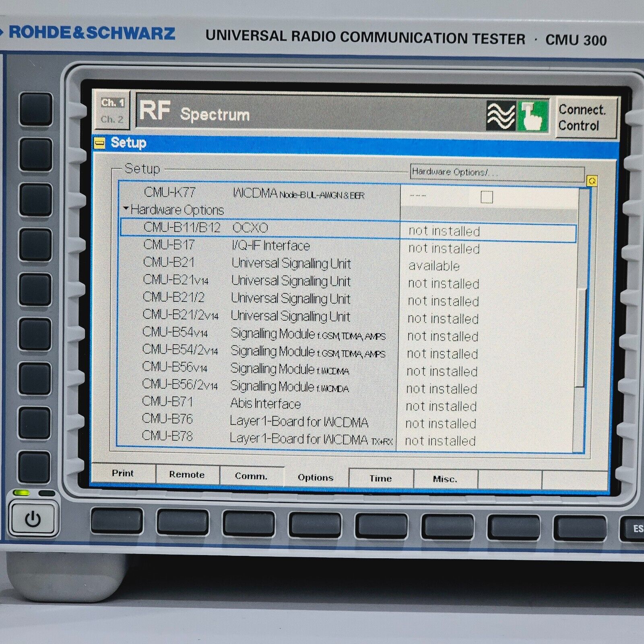
Task: Toggle the CMU-K77 WCDMA option checkbox
Action: (487, 196)
